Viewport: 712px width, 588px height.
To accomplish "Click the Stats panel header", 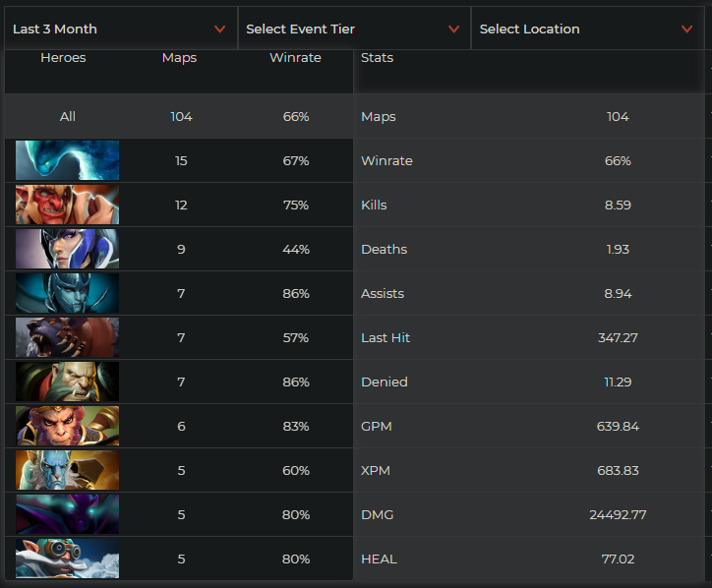I will 378,58.
